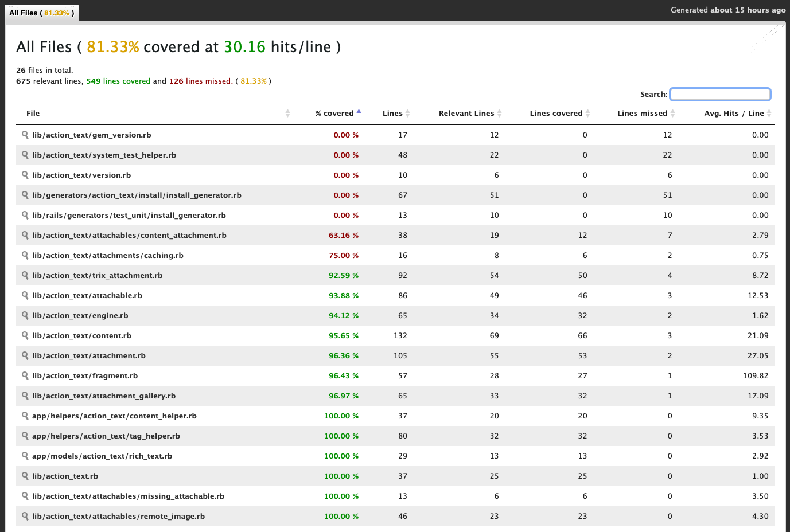The height and width of the screenshot is (532, 790).
Task: Focus the Search input field
Action: coord(720,94)
